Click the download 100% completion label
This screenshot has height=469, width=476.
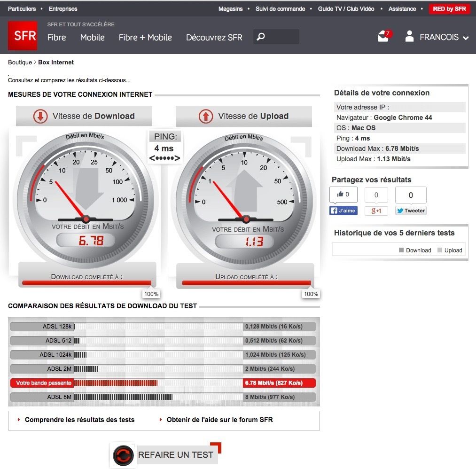tap(151, 294)
